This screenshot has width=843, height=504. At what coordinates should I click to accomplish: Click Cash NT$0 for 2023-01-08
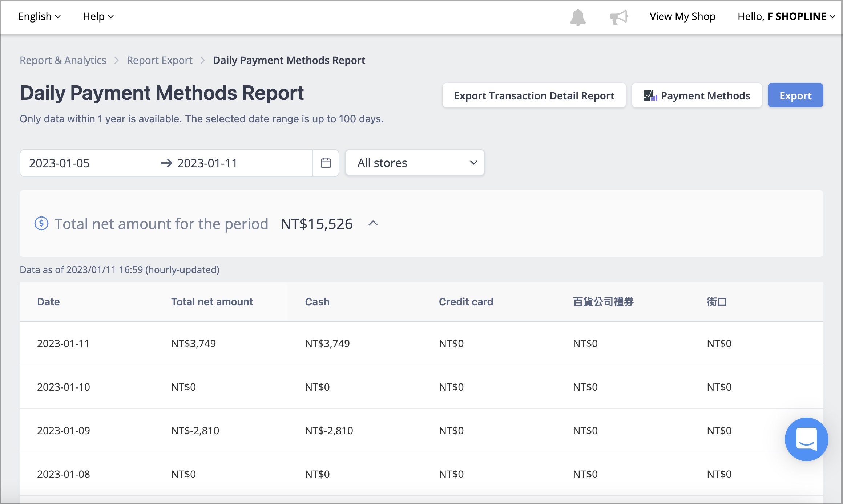(317, 474)
